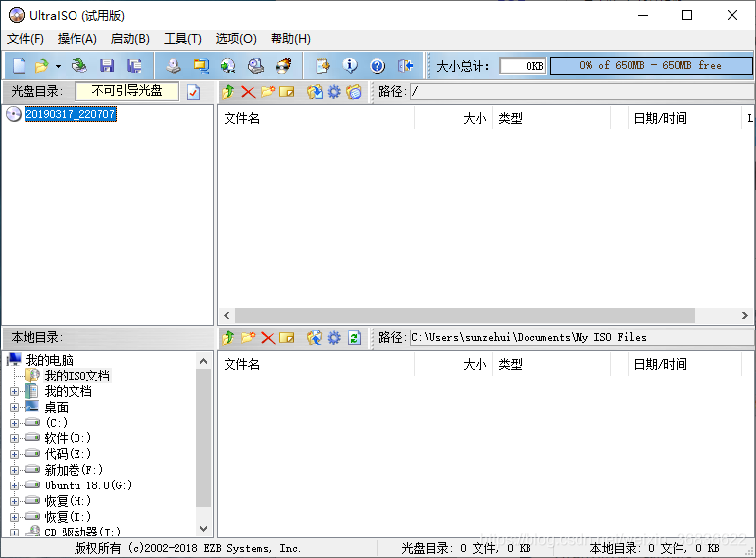Click the disc properties checkmark icon

coord(193,91)
